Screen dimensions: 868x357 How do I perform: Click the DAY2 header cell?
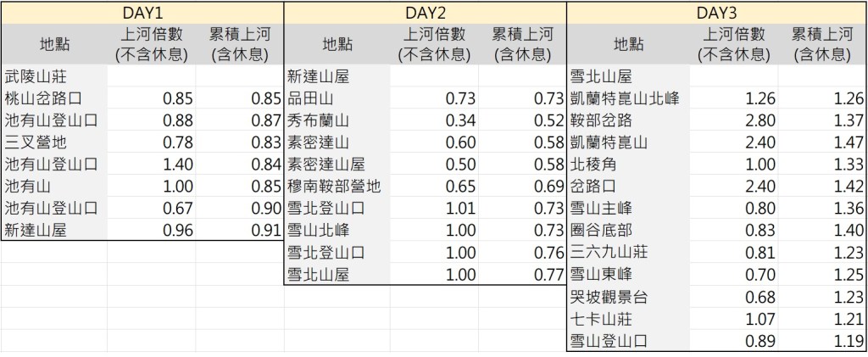point(424,13)
